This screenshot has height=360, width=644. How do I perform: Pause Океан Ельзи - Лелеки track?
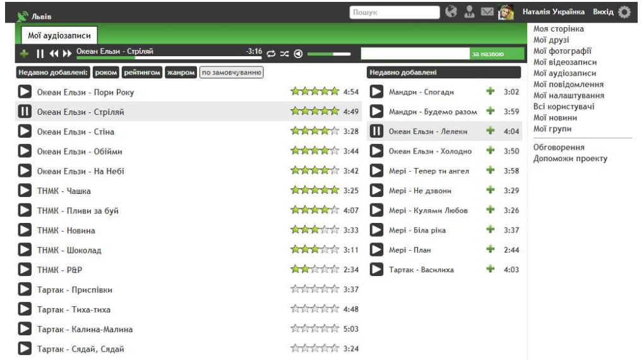(377, 131)
